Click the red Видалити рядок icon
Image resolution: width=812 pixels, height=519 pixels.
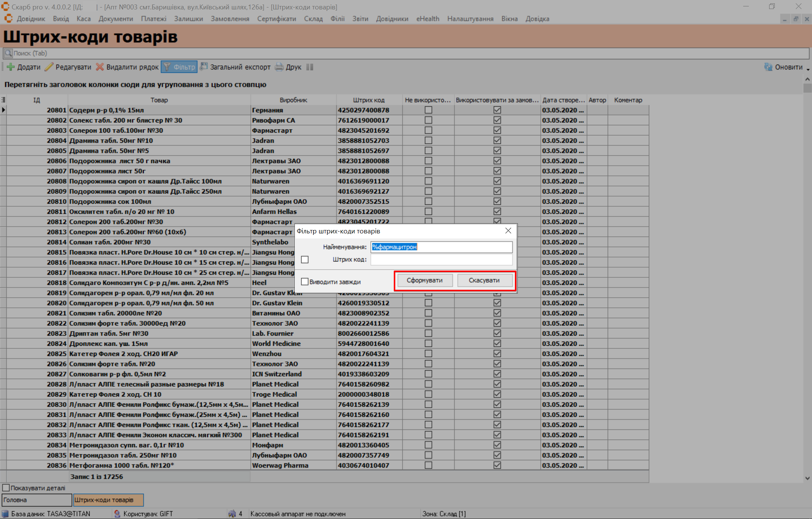coord(100,67)
